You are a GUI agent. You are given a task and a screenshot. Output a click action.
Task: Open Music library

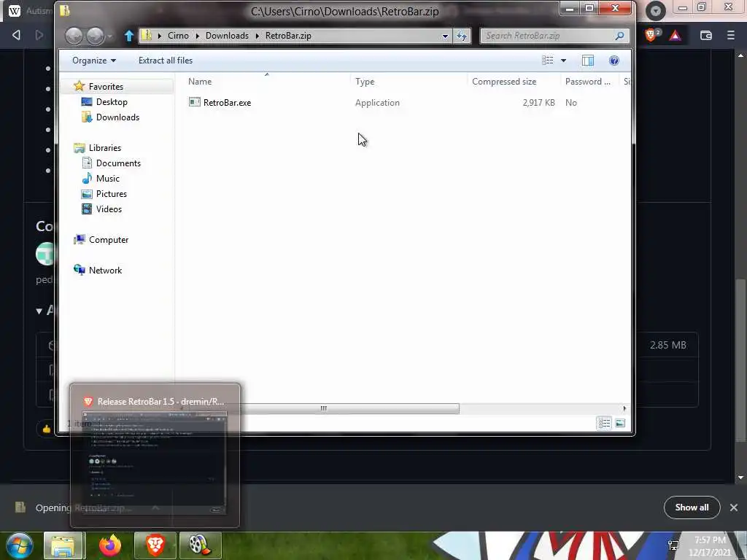[108, 178]
